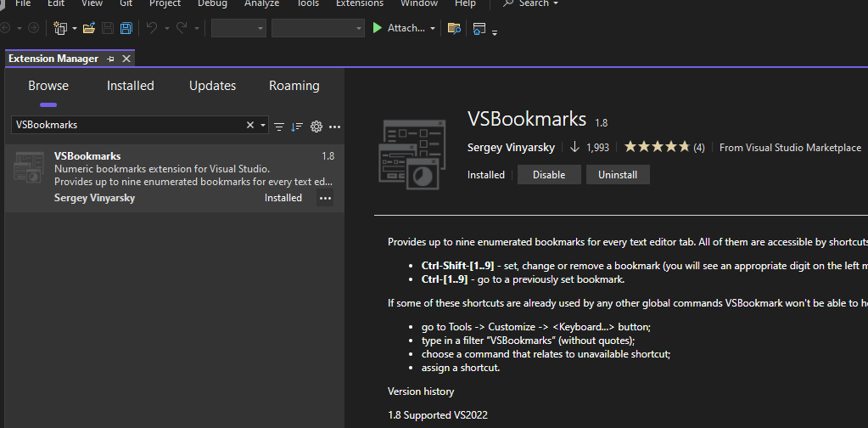This screenshot has height=428, width=868.
Task: Click the large VSBookmarks extension icon
Action: point(412,155)
